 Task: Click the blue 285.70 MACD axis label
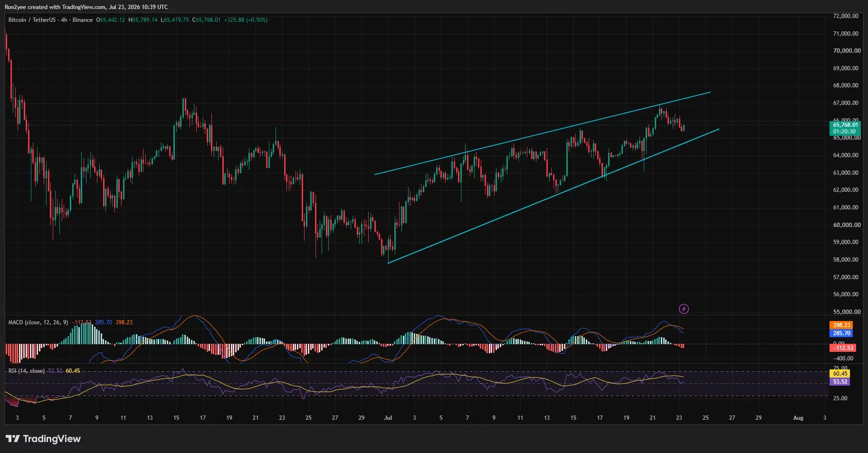841,333
